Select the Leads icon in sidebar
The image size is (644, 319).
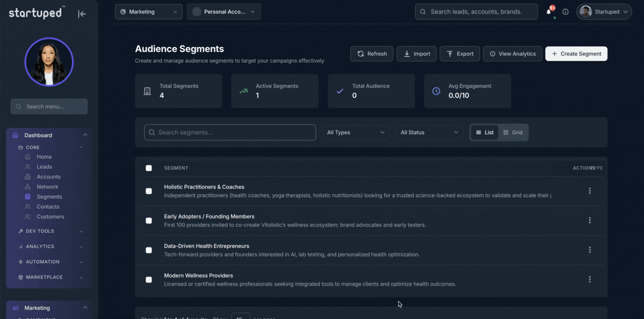(28, 167)
